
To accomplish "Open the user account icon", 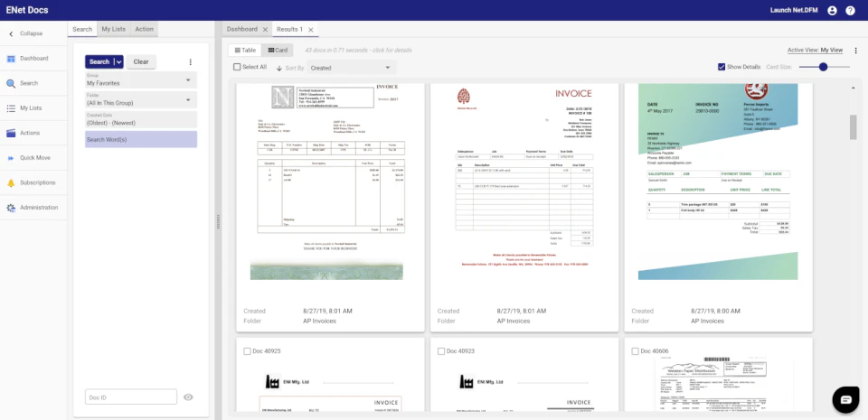I will pos(832,11).
